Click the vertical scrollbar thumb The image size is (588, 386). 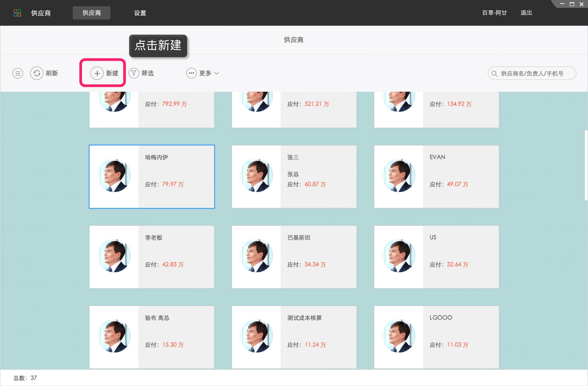586,165
